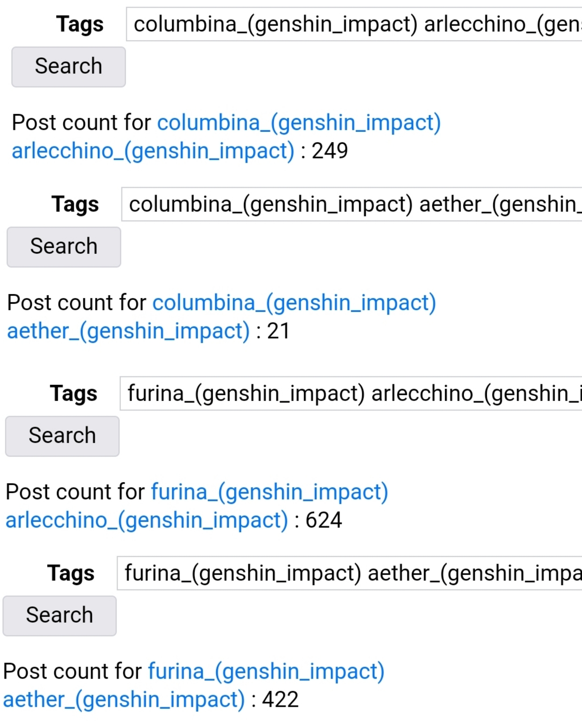Click the Tags label for furina aether field

tap(71, 573)
